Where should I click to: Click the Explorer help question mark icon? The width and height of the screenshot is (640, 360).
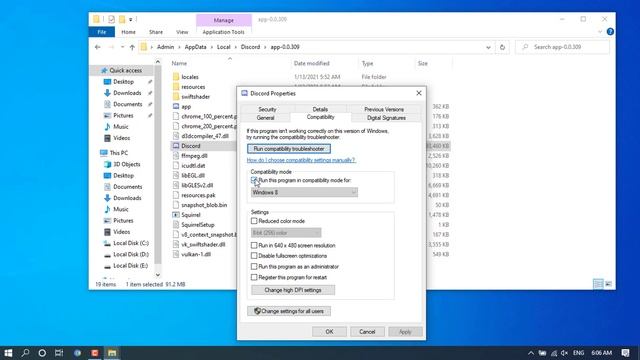[610, 32]
